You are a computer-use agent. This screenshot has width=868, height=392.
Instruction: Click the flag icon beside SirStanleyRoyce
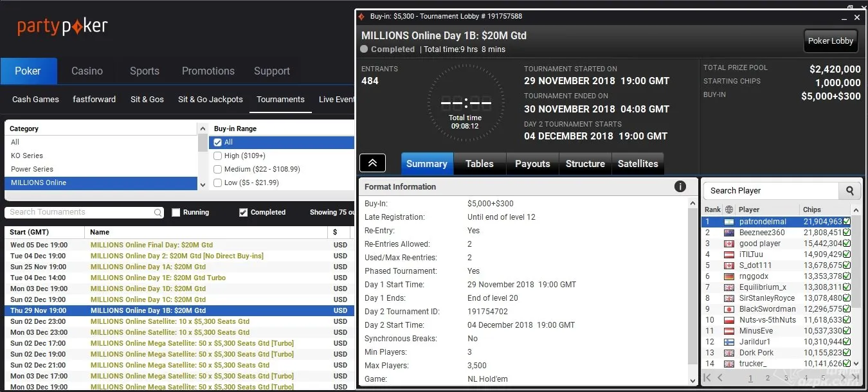tap(729, 298)
